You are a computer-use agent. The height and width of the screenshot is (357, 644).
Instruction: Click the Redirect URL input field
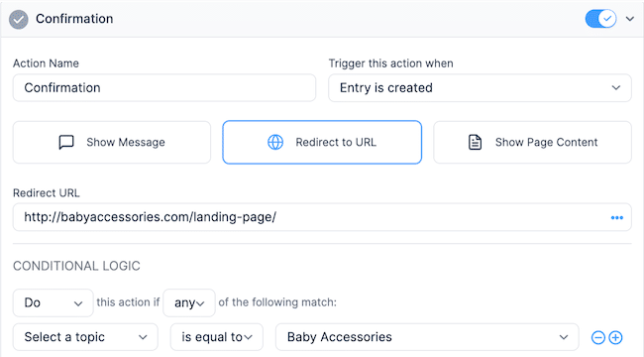pyautogui.click(x=322, y=217)
